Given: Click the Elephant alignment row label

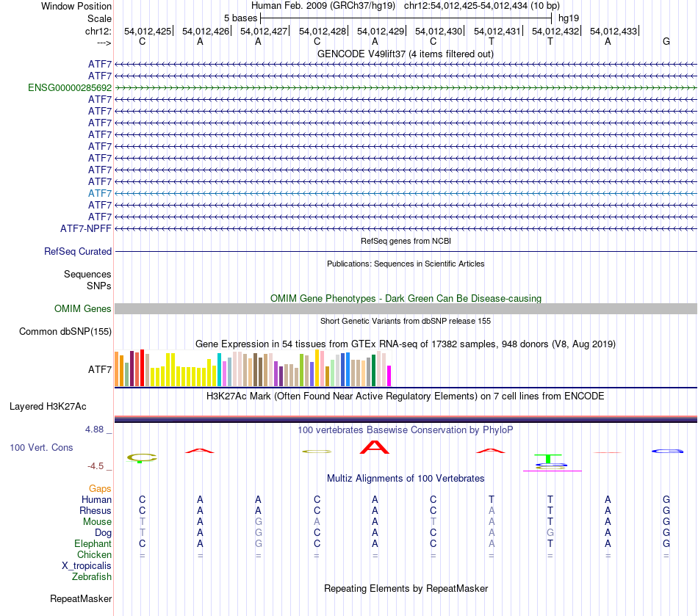Looking at the screenshot, I should pyautogui.click(x=93, y=543).
